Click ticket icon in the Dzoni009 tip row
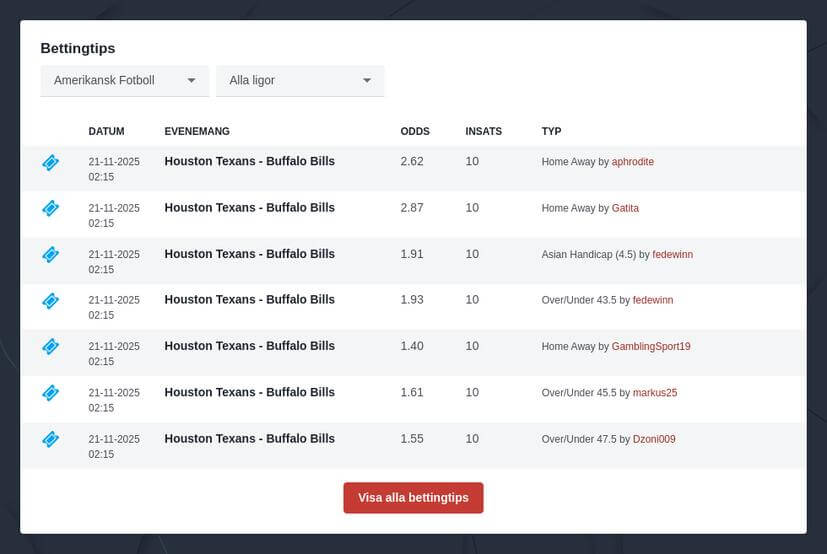This screenshot has width=827, height=554. pyautogui.click(x=50, y=439)
